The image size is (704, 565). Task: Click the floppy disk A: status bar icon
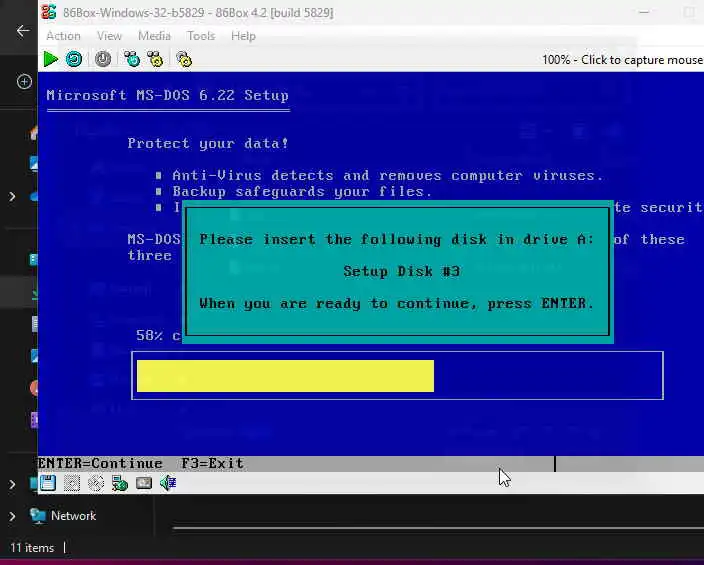(48, 483)
